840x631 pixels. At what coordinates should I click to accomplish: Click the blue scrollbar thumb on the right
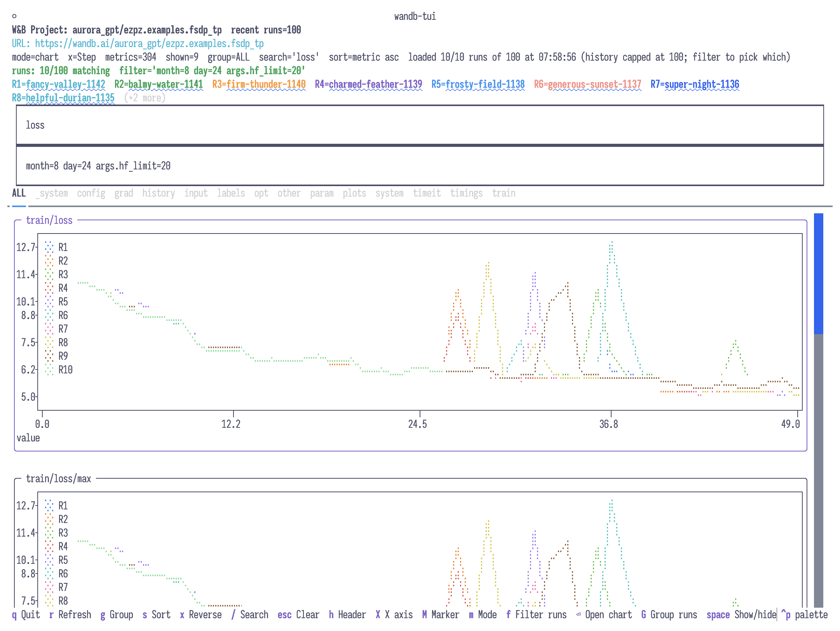(x=819, y=274)
